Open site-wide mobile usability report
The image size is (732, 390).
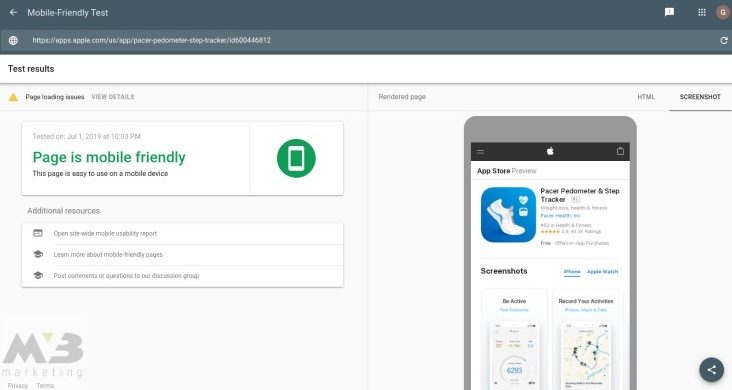[x=183, y=234]
